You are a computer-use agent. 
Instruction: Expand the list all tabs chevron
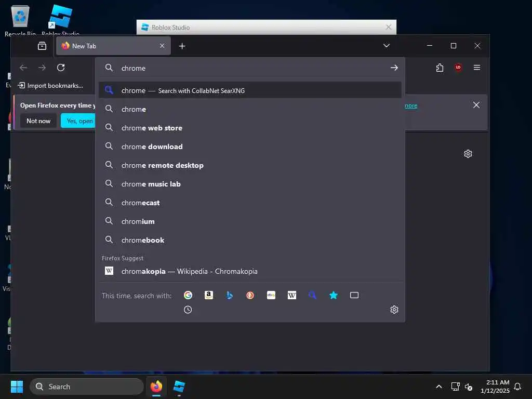pyautogui.click(x=387, y=46)
